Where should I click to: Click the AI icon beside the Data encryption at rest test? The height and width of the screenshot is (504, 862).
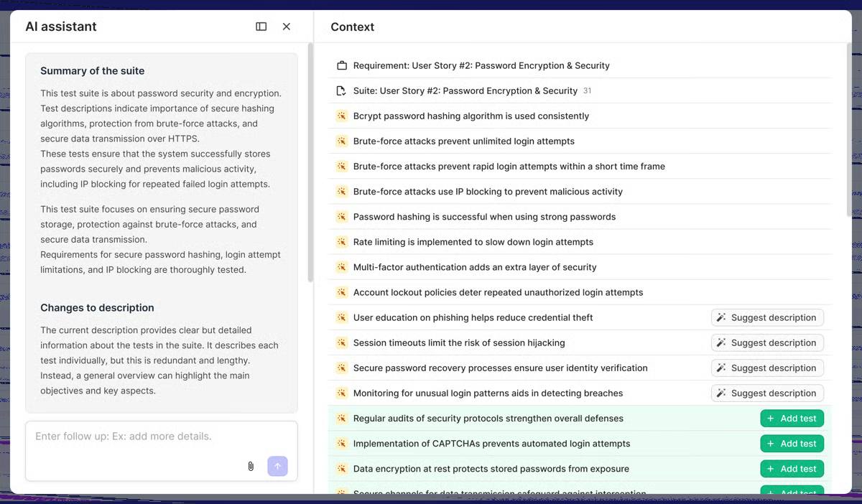[x=341, y=468]
